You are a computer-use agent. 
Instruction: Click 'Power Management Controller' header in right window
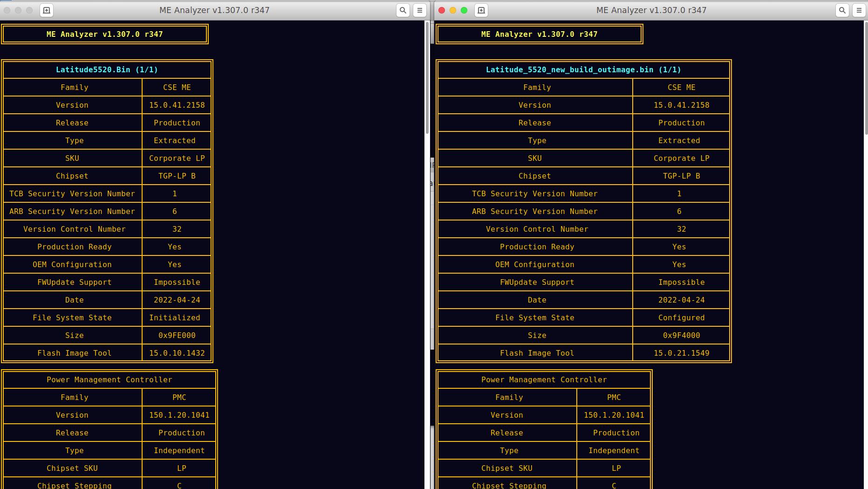pyautogui.click(x=544, y=379)
